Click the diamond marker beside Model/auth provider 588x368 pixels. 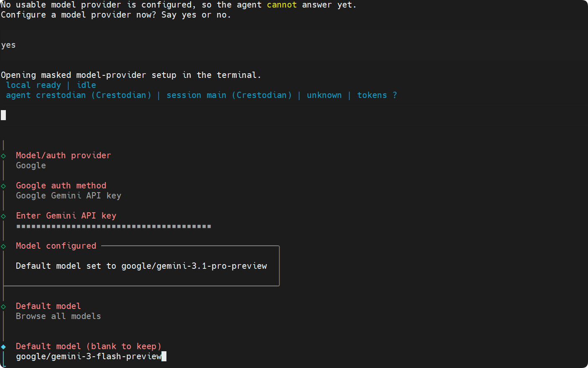(3, 156)
